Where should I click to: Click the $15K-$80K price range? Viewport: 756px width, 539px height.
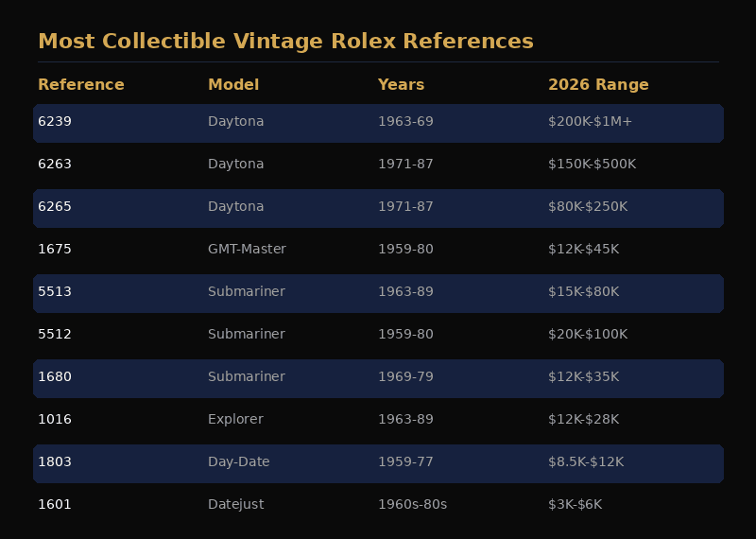tap(583, 291)
